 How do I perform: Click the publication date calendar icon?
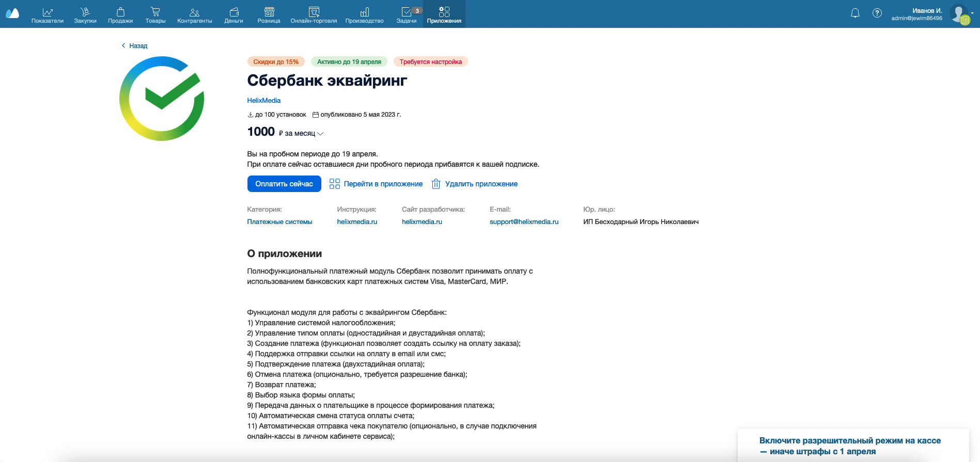click(316, 115)
